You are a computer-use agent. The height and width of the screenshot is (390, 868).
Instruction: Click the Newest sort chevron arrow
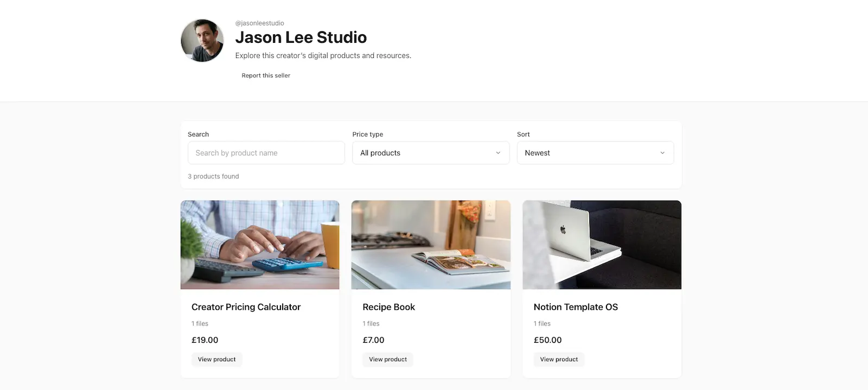pos(662,152)
